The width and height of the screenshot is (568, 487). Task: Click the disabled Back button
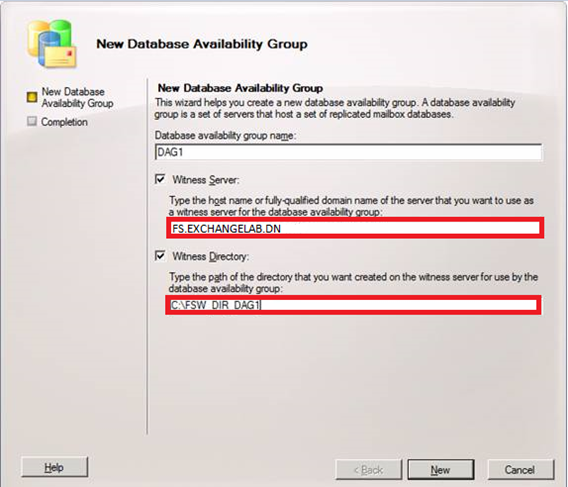click(368, 470)
